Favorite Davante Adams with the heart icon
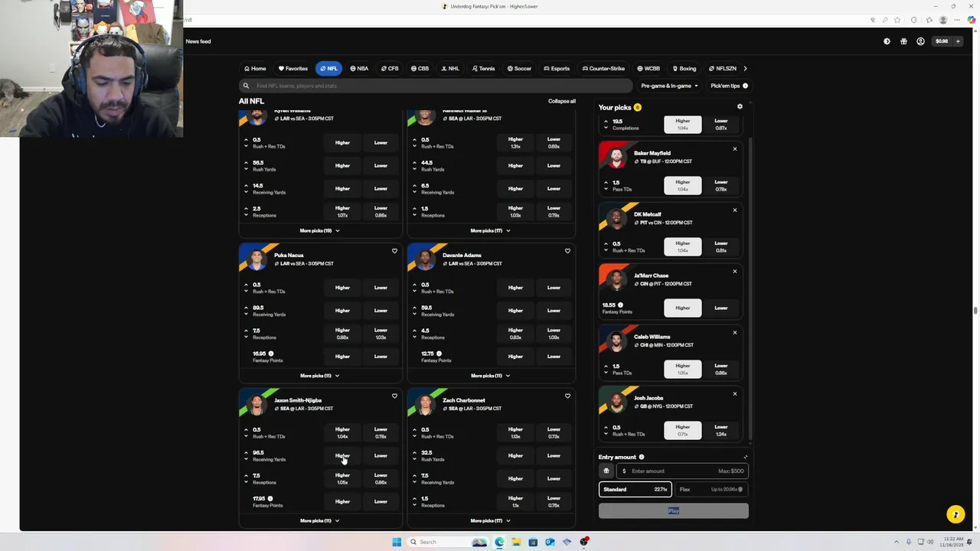Viewport: 980px width, 551px height. (x=567, y=251)
